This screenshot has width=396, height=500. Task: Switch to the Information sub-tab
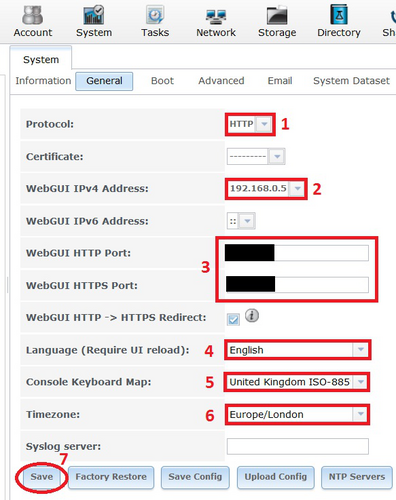click(x=43, y=81)
